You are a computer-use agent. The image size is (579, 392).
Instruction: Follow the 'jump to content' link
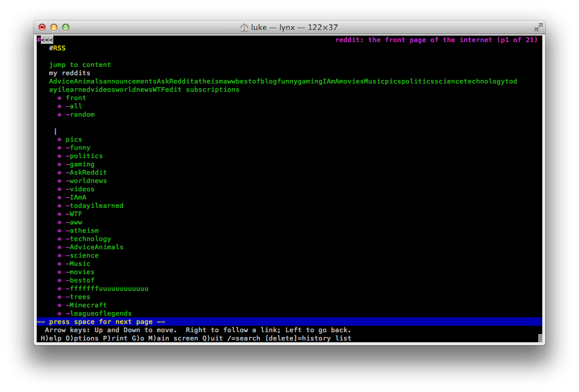point(80,65)
